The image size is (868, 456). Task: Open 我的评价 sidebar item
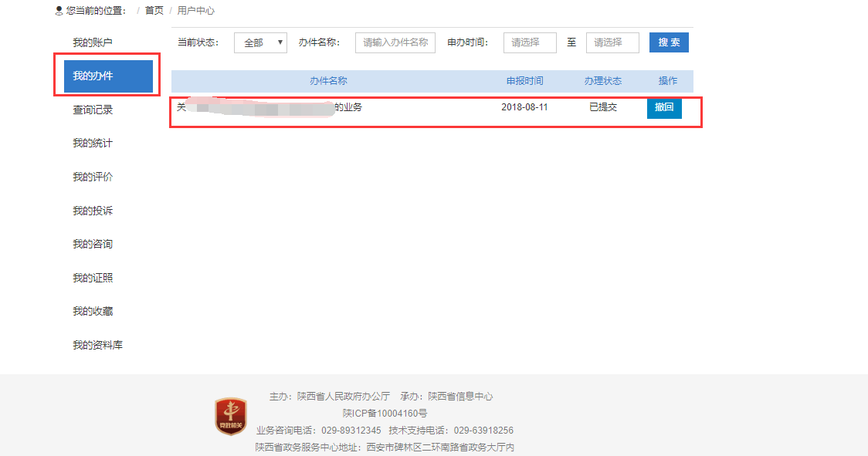tap(93, 177)
